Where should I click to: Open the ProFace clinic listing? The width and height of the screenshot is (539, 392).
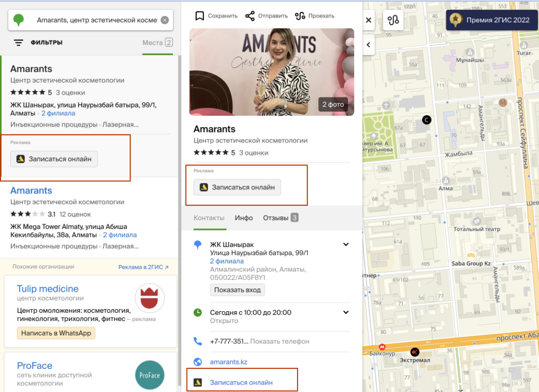[x=34, y=366]
